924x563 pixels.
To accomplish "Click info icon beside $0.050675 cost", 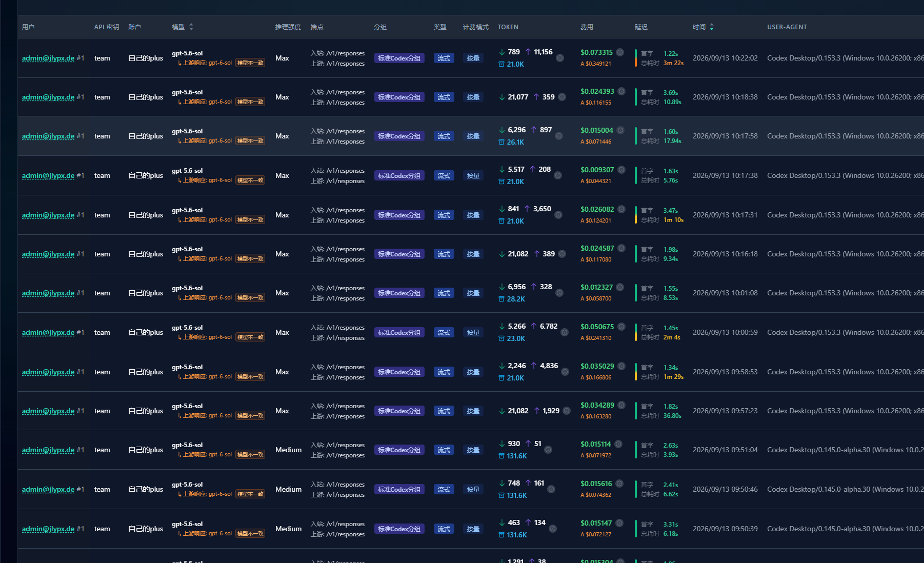I will click(621, 327).
